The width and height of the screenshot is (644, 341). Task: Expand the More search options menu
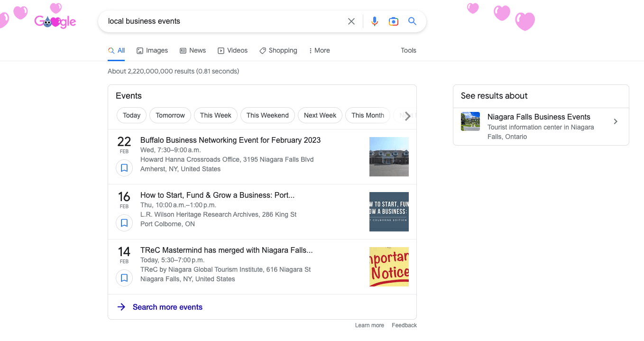(319, 51)
